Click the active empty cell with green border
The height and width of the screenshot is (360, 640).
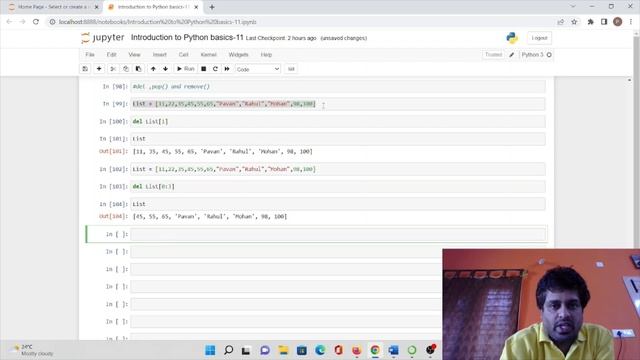pos(338,234)
